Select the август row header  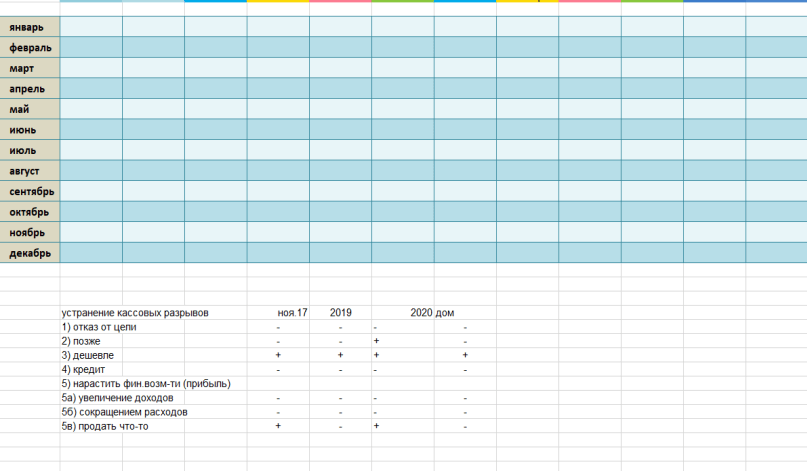pyautogui.click(x=30, y=171)
